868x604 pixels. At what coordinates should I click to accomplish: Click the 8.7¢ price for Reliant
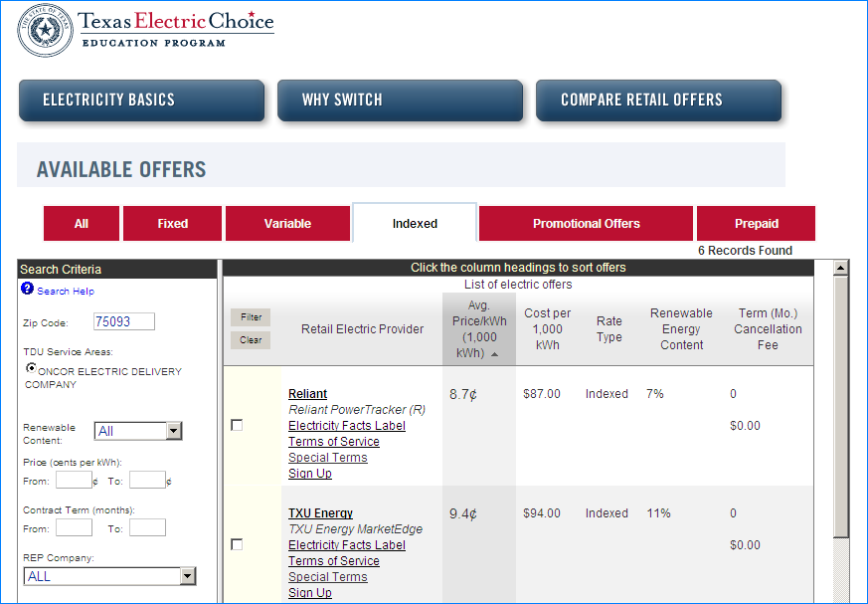tap(463, 394)
